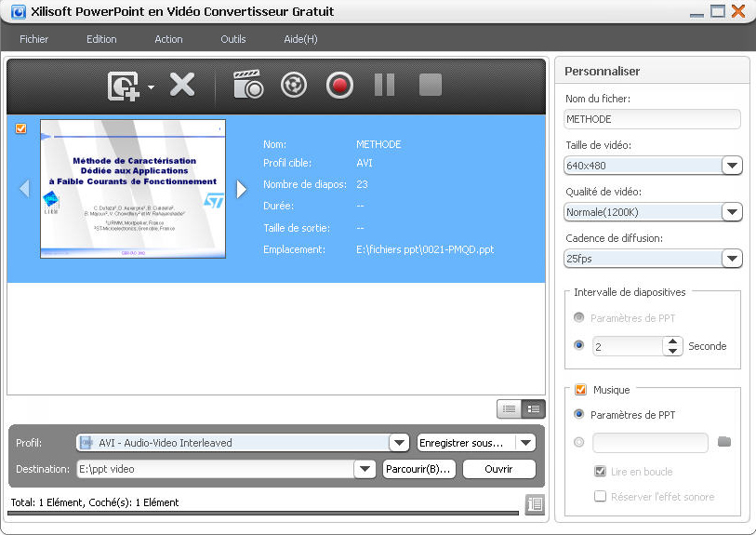Image resolution: width=756 pixels, height=535 pixels.
Task: Click the Destination E:\ppt video field
Action: (215, 469)
